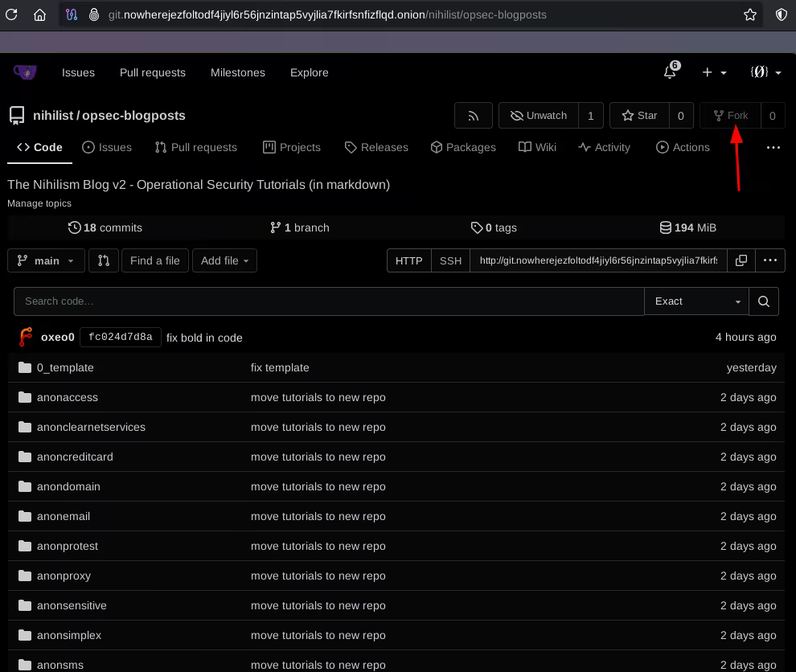
Task: Copy the repository clone URL
Action: (741, 260)
